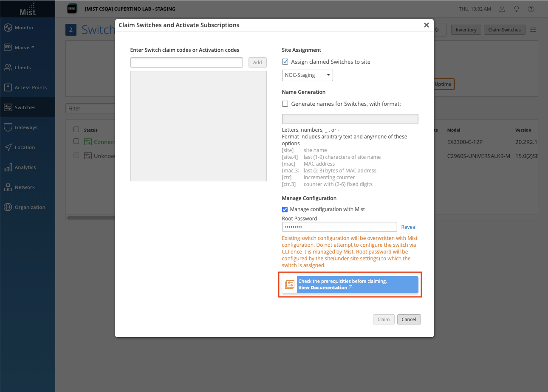Click the Status column header
This screenshot has width=548, height=392.
91,130
